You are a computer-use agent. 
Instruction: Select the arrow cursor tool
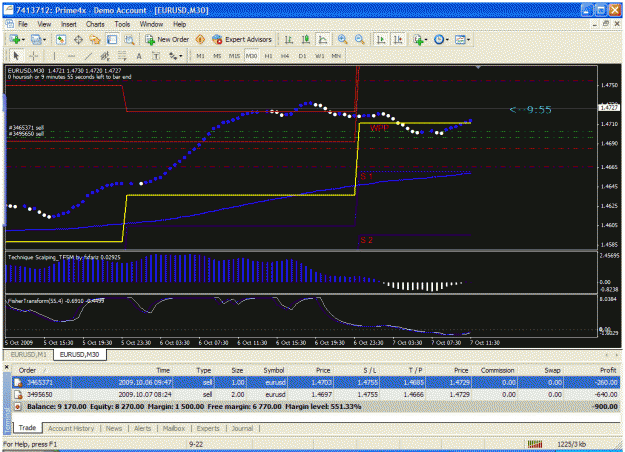point(16,56)
